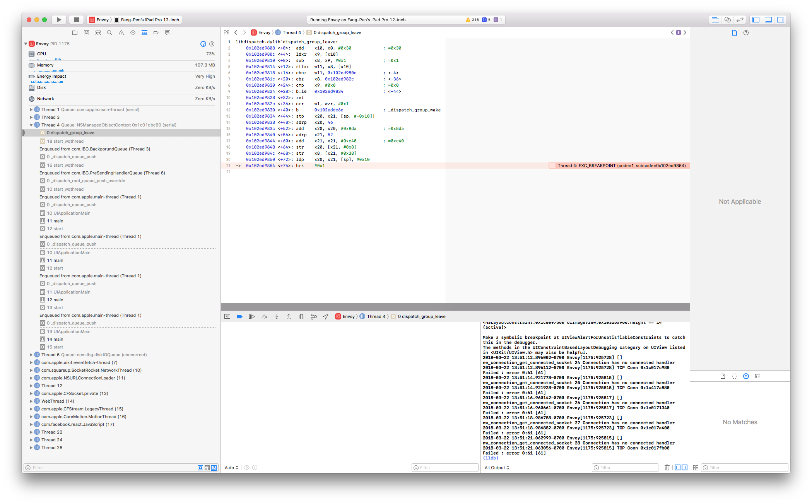
Task: Open the Find navigator magnifying glass
Action: pos(109,32)
